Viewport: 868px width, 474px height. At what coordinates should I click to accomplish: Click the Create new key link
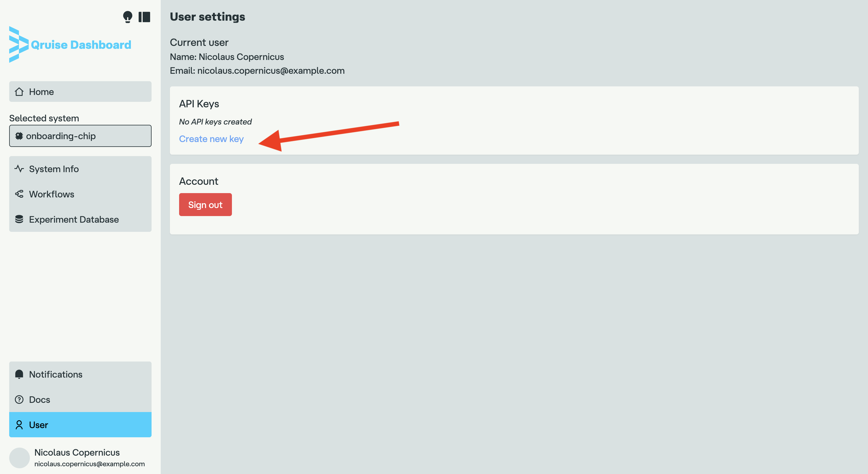[211, 139]
